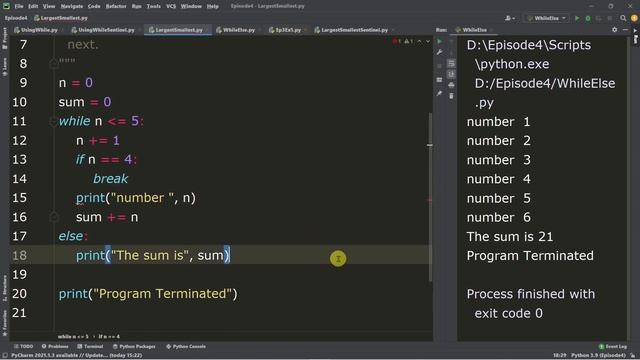
Task: Hide the Run panel with the minus icon
Action: [x=625, y=30]
